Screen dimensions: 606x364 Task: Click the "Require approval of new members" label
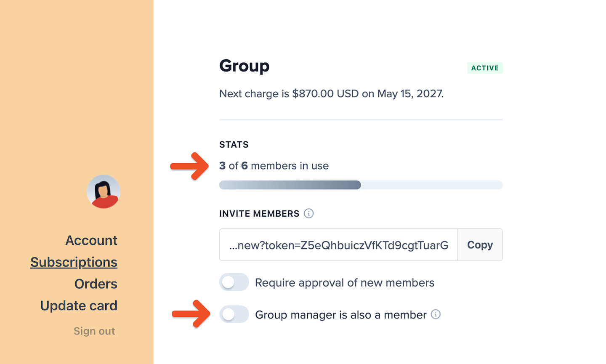tap(344, 283)
